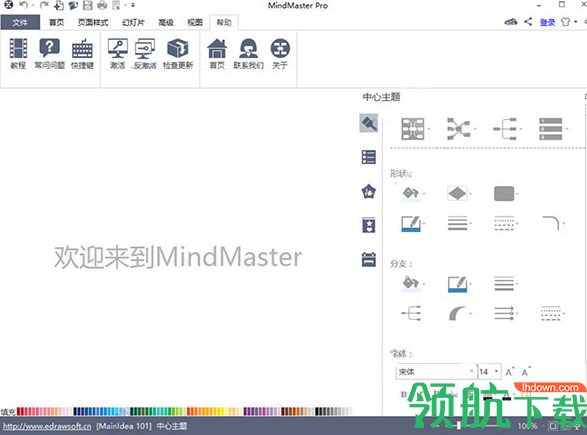The width and height of the screenshot is (587, 435).
Task: Pick the navy blue fill swatch
Action: (x=76, y=411)
